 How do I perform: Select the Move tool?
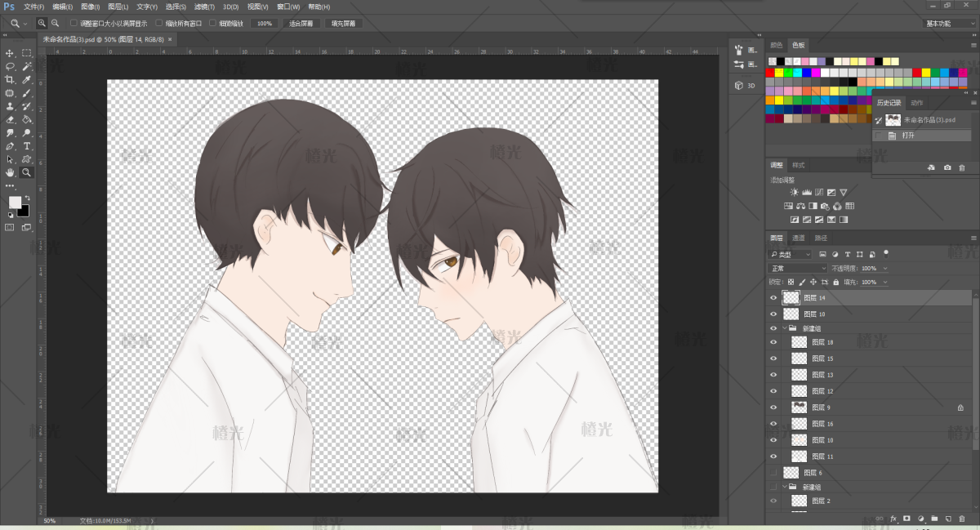[10, 53]
